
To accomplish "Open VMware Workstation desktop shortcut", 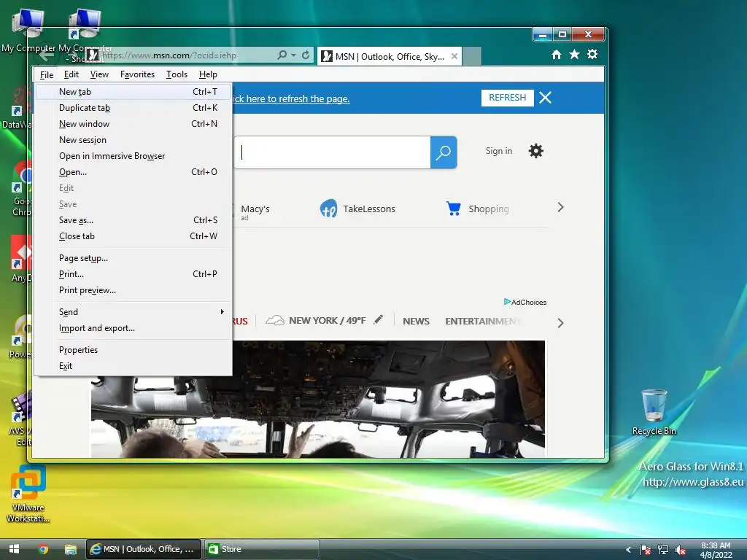I will (x=28, y=494).
